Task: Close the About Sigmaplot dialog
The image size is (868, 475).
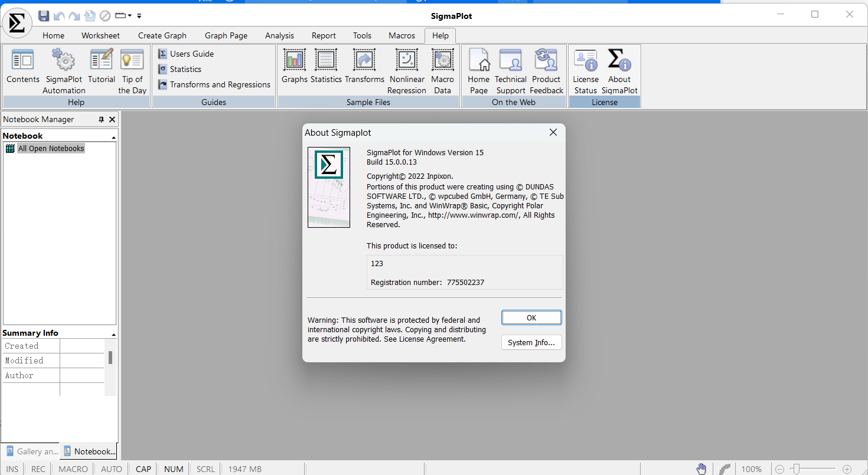Action: coord(553,133)
